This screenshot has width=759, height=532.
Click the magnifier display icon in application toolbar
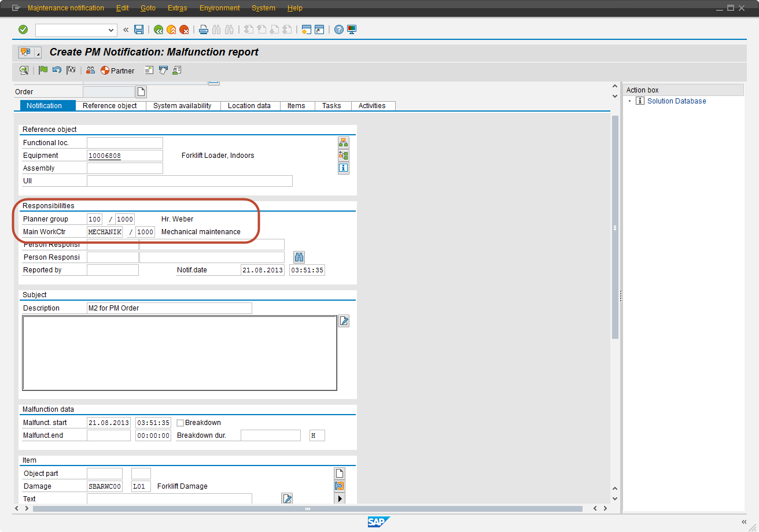(24, 71)
